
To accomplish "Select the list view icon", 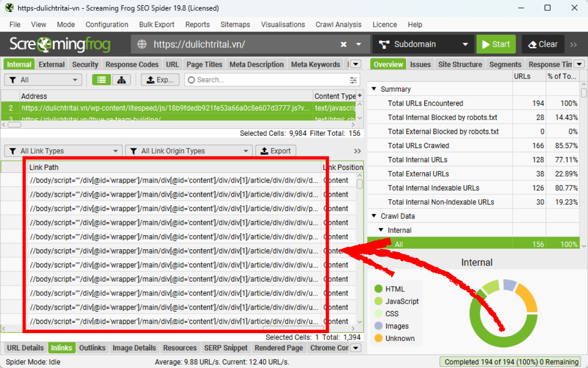I will click(x=101, y=79).
